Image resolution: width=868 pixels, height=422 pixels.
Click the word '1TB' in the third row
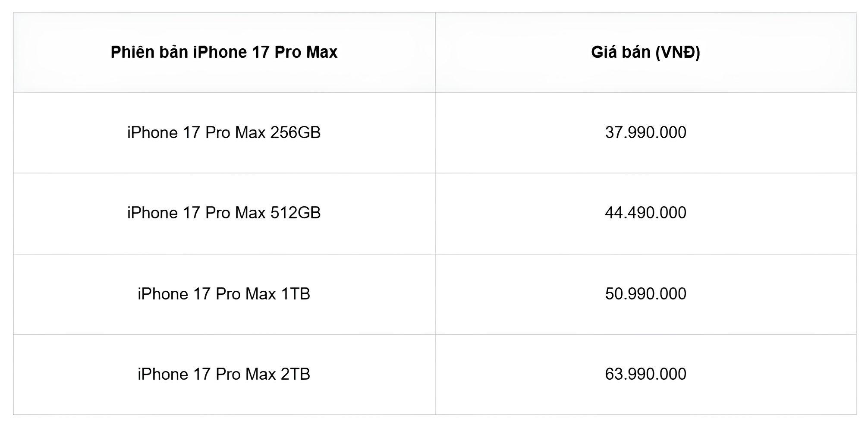pos(296,294)
